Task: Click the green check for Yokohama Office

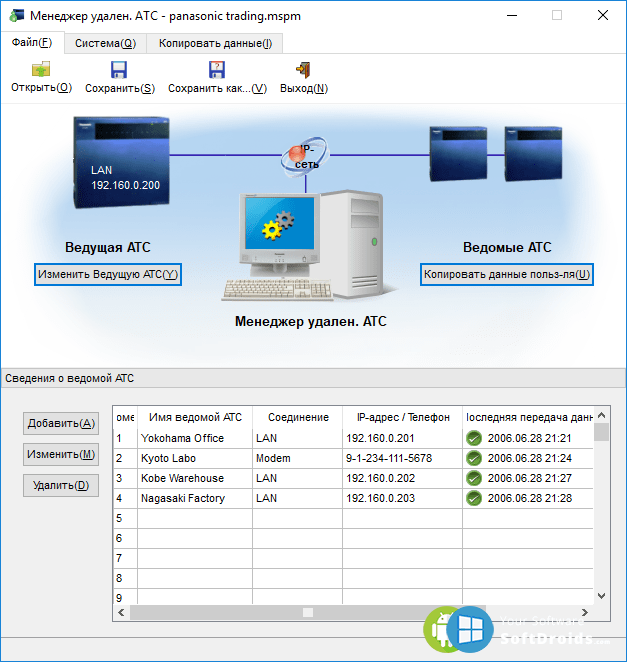Action: 474,438
